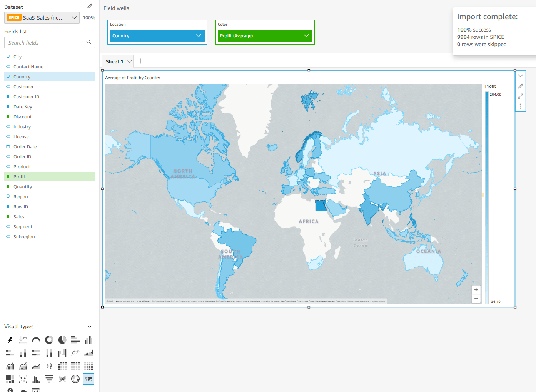
Task: Open the visual's three-dot options menu
Action: click(521, 106)
